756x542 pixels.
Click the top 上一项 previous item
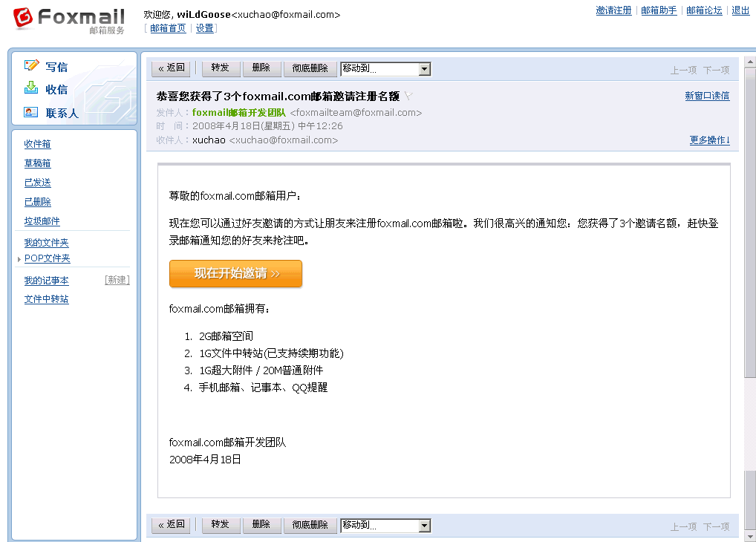pos(684,71)
